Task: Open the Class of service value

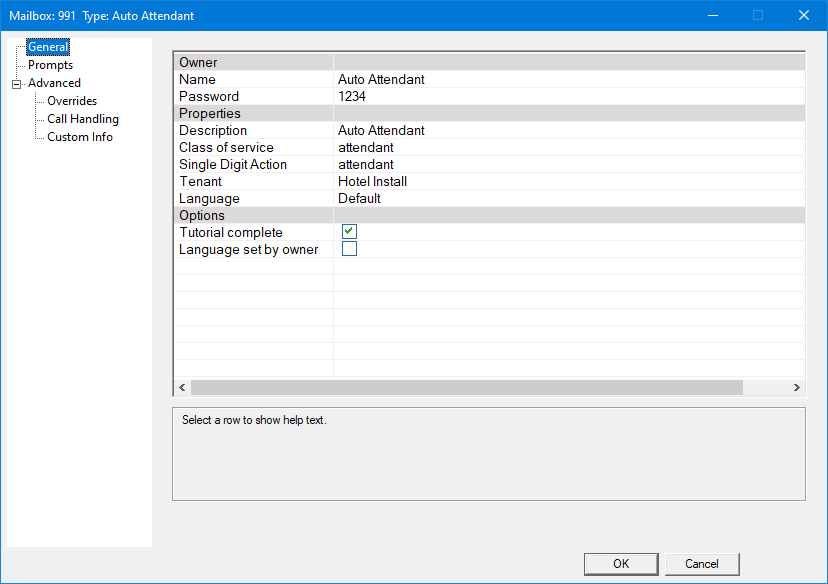Action: pyautogui.click(x=366, y=148)
